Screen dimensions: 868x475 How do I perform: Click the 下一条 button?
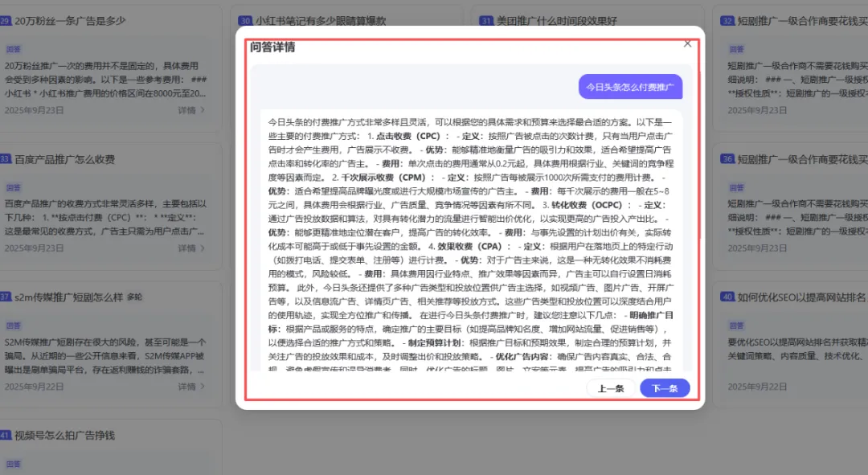click(x=665, y=388)
